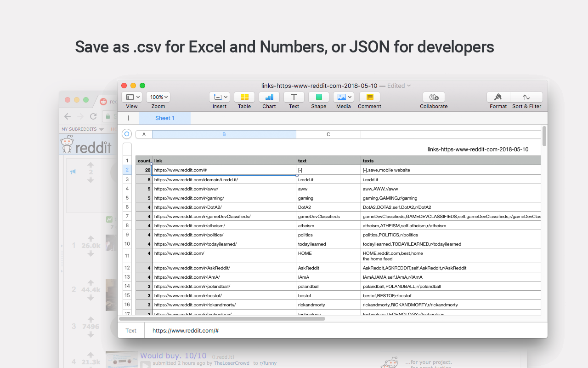588x368 pixels.
Task: Click the browser reload button
Action: point(93,116)
